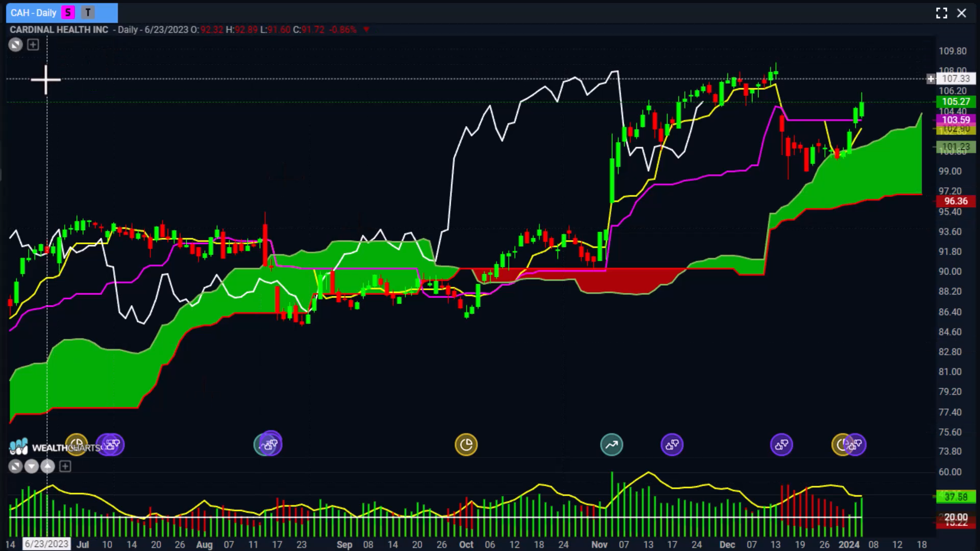Click the Nov label on time axis

pos(599,544)
